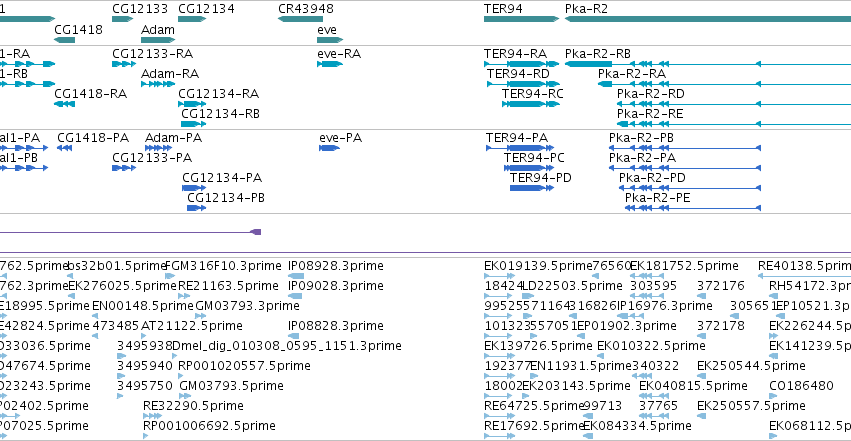Click transcript eve-RA
Viewport: 851px width, 441px height.
coord(330,64)
